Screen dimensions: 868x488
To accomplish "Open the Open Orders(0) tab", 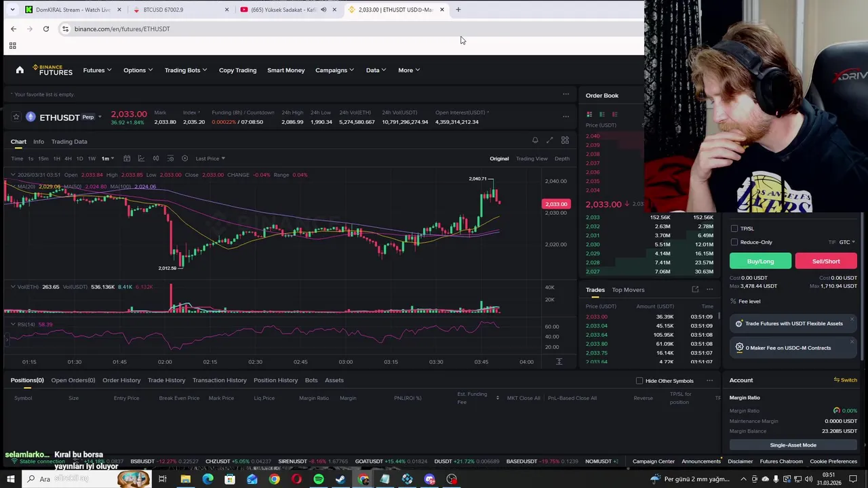I will click(x=73, y=380).
